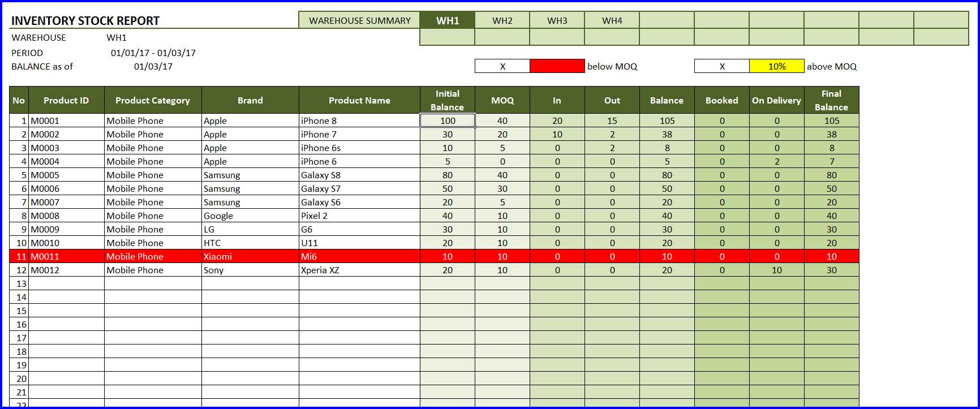This screenshot has width=980, height=409.
Task: Click the Product Name column header
Action: pos(359,100)
